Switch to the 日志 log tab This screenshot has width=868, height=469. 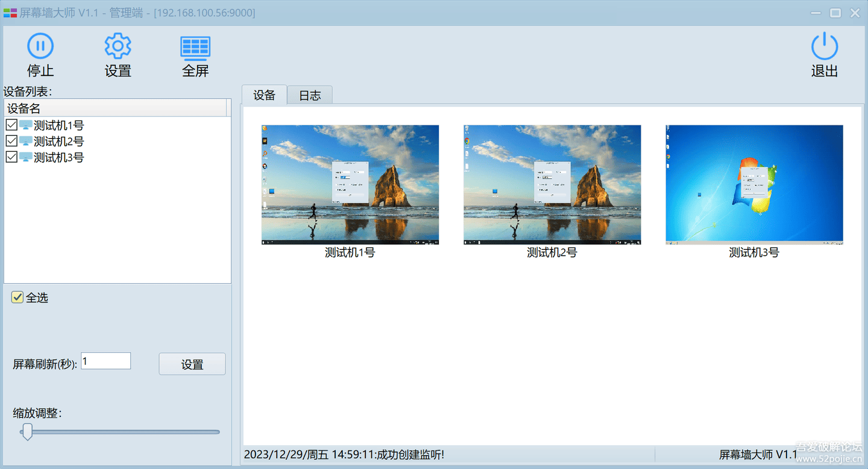point(309,95)
